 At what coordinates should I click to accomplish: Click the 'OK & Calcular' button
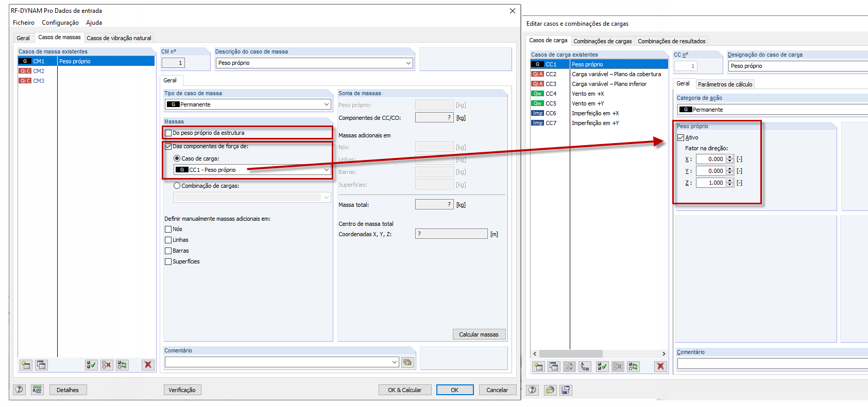pos(405,390)
